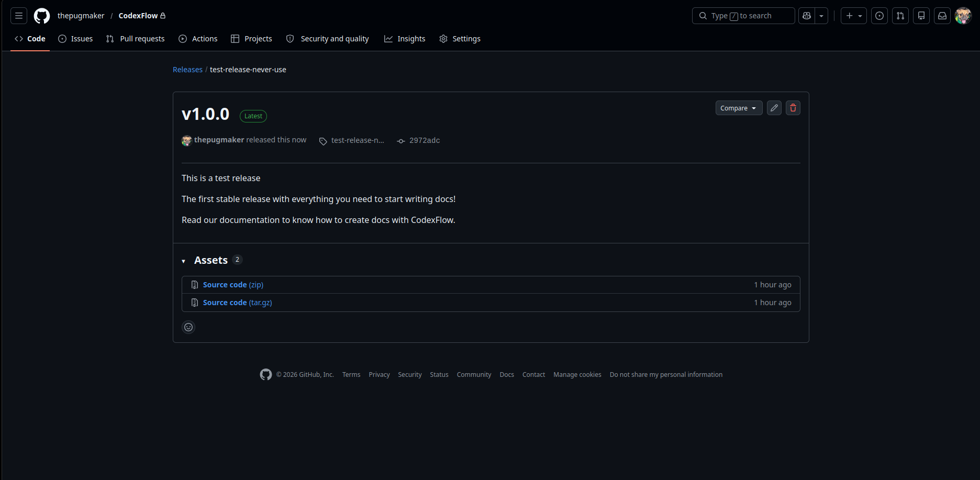Switch to the Insights tab
Viewport: 980px width, 480px height.
[405, 39]
